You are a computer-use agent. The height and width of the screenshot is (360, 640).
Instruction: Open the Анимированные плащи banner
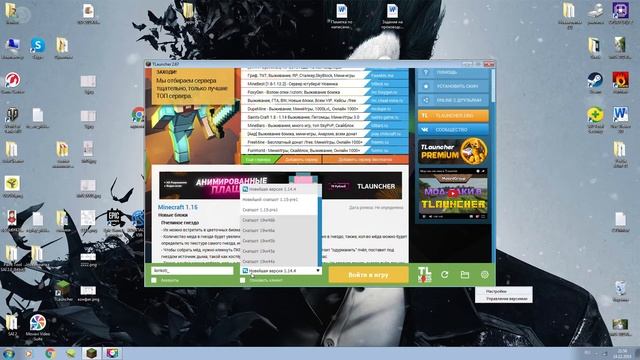280,186
